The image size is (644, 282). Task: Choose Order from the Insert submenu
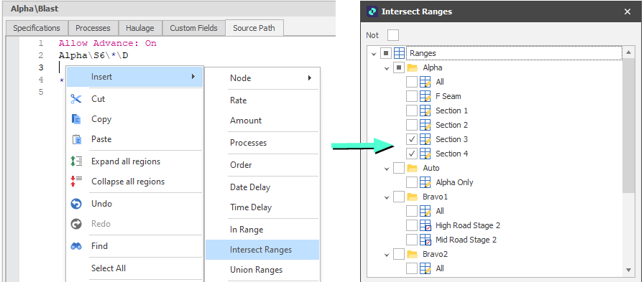(x=262, y=165)
